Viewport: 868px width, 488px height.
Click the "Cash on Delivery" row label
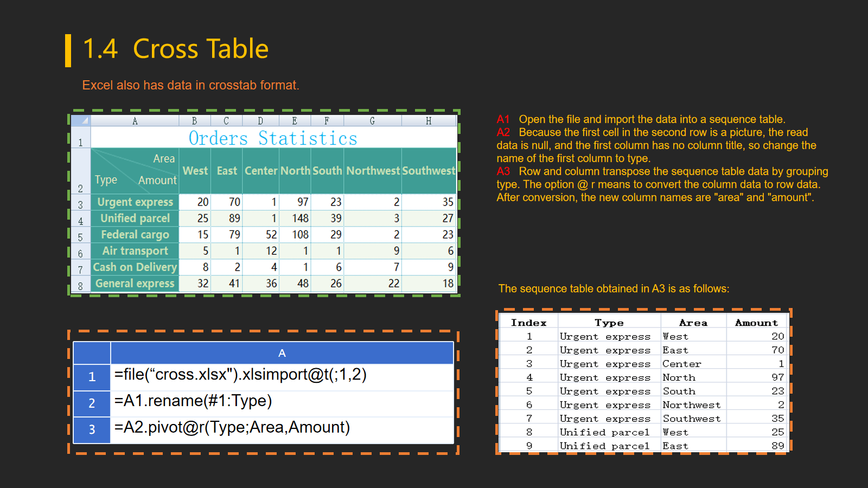(x=135, y=267)
